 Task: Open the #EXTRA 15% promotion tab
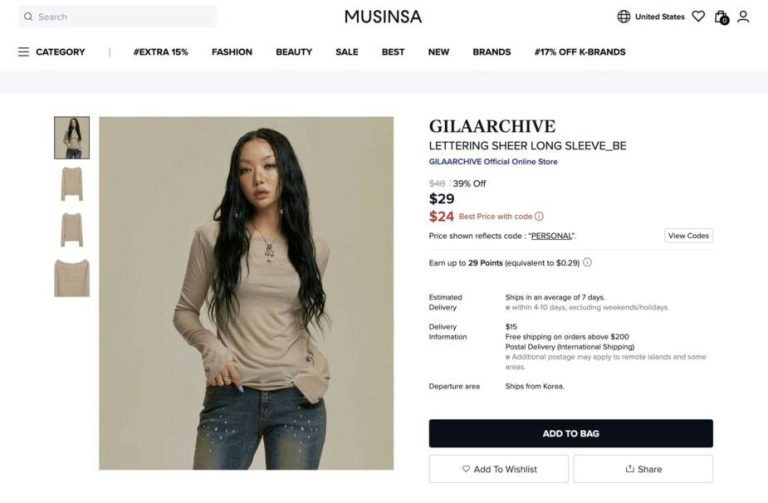coord(161,52)
